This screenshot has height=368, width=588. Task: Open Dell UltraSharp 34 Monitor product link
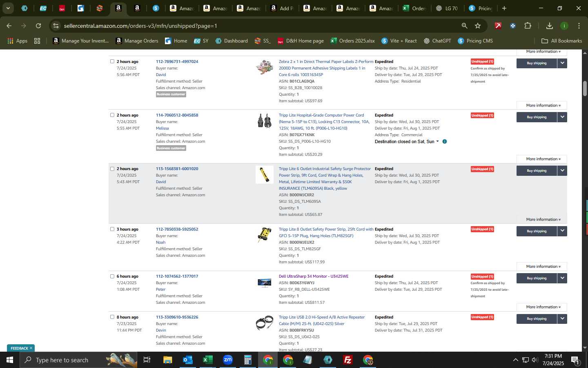[x=314, y=276]
